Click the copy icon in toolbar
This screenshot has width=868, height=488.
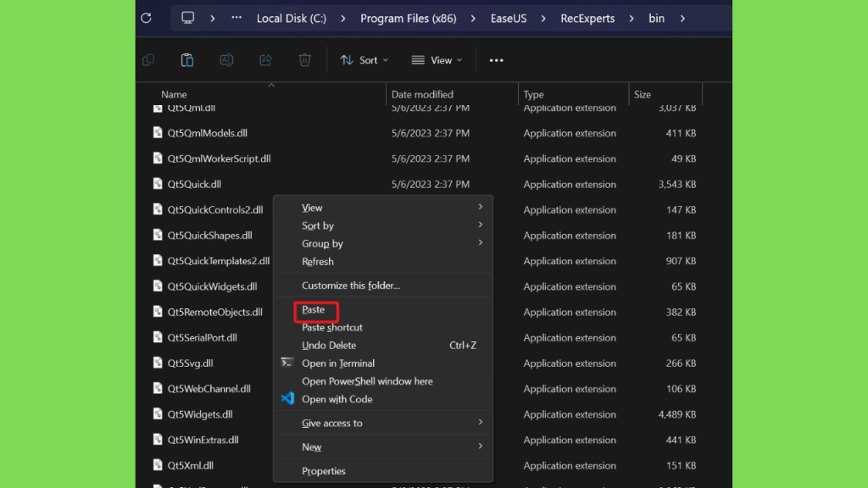pos(148,60)
